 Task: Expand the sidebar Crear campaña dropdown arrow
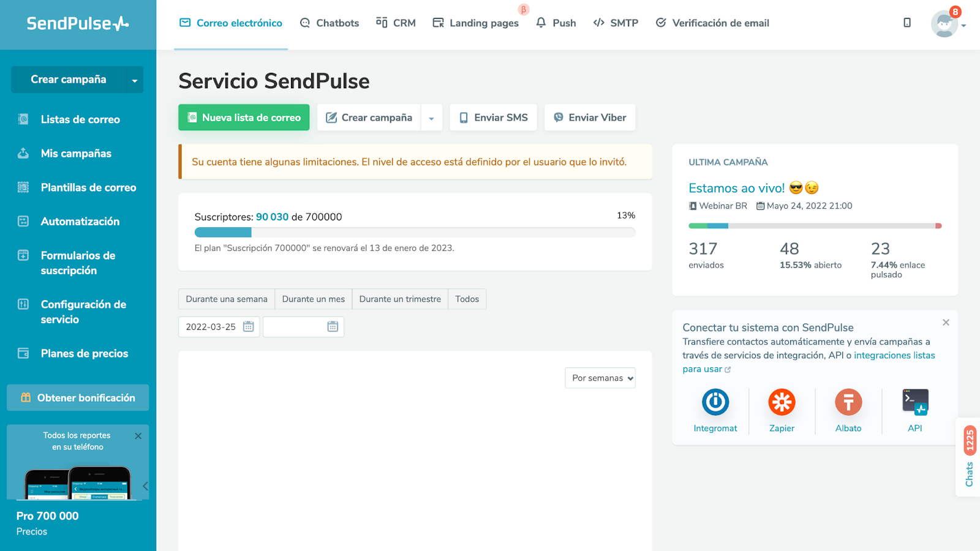(x=135, y=80)
